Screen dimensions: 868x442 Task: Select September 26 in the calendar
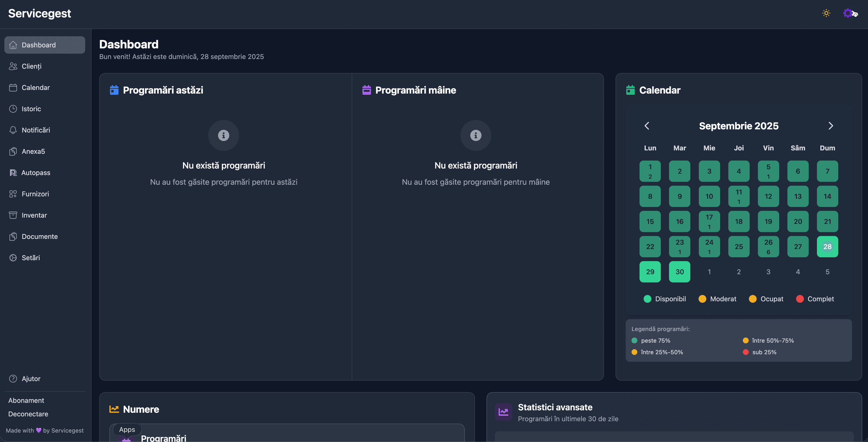(768, 247)
